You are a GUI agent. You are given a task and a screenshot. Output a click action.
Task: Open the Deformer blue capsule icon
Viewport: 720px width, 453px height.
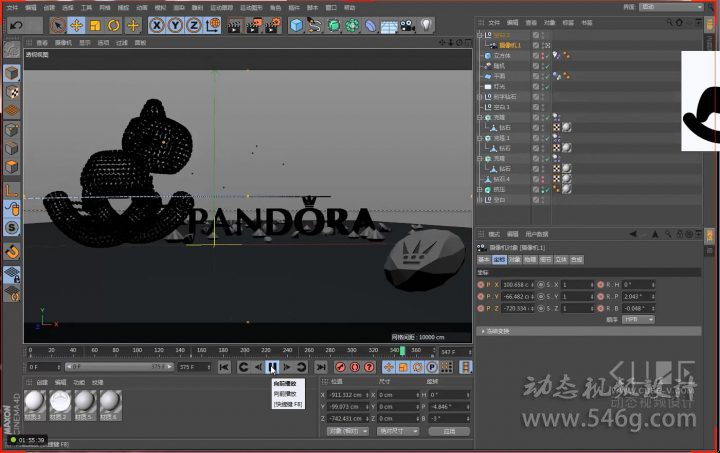tap(370, 25)
